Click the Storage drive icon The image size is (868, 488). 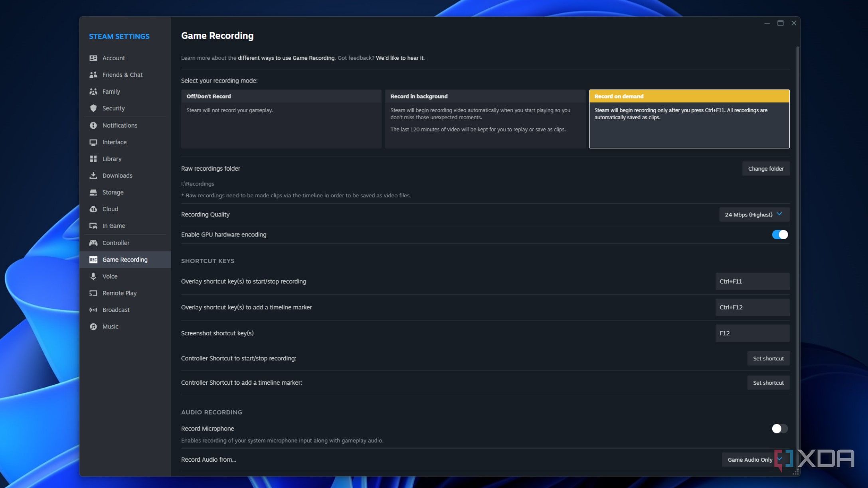click(93, 193)
